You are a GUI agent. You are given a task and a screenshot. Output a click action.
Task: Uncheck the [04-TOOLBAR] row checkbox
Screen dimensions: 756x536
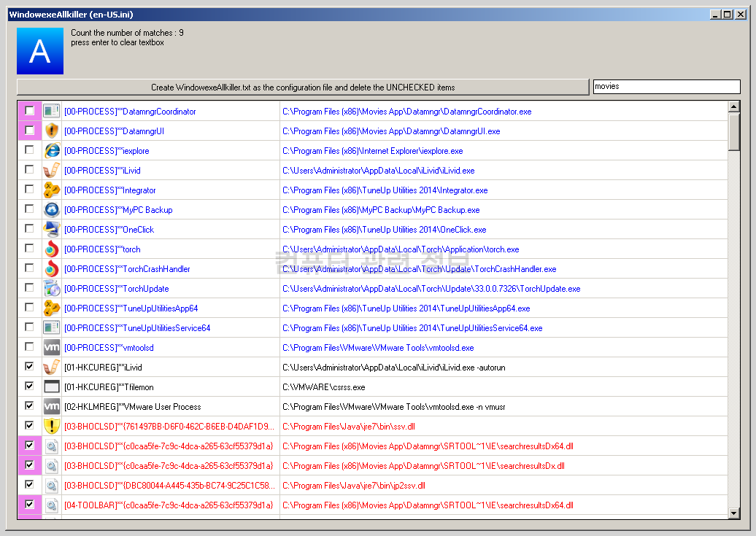[x=29, y=504]
